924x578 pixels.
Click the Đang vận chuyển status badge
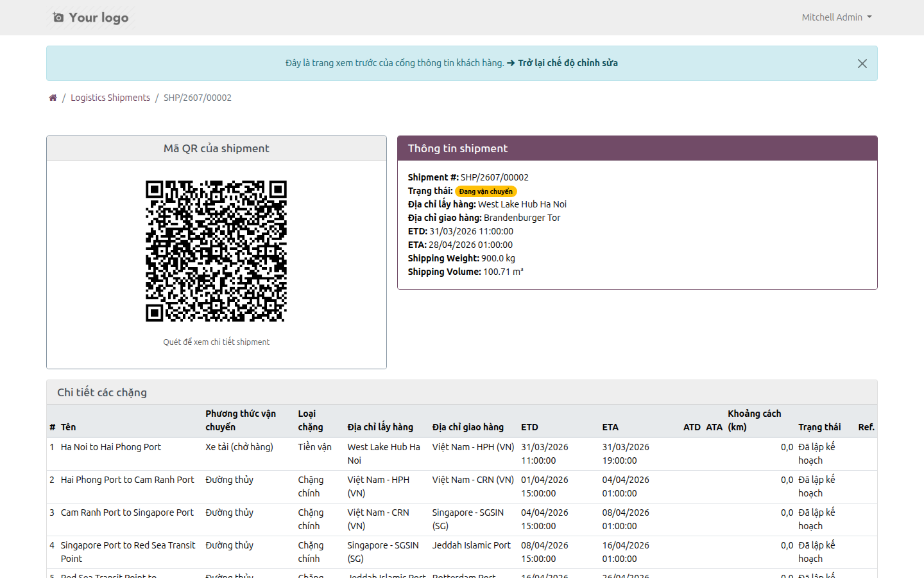[486, 191]
